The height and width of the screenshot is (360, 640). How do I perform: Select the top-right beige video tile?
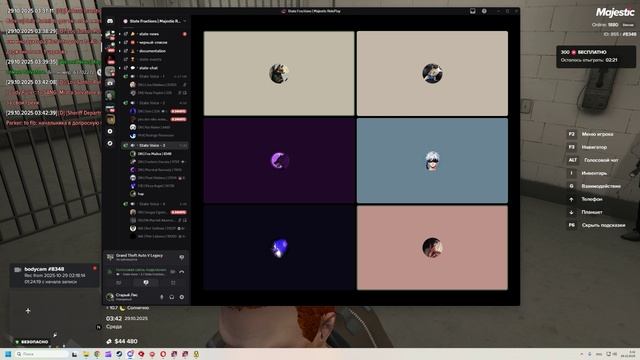[x=432, y=73]
